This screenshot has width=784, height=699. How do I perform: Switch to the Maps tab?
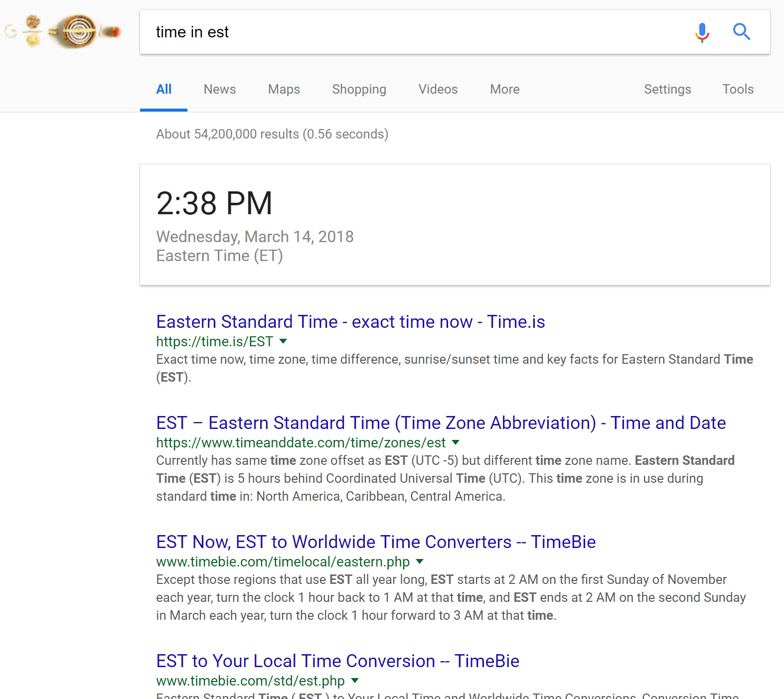[x=284, y=89]
